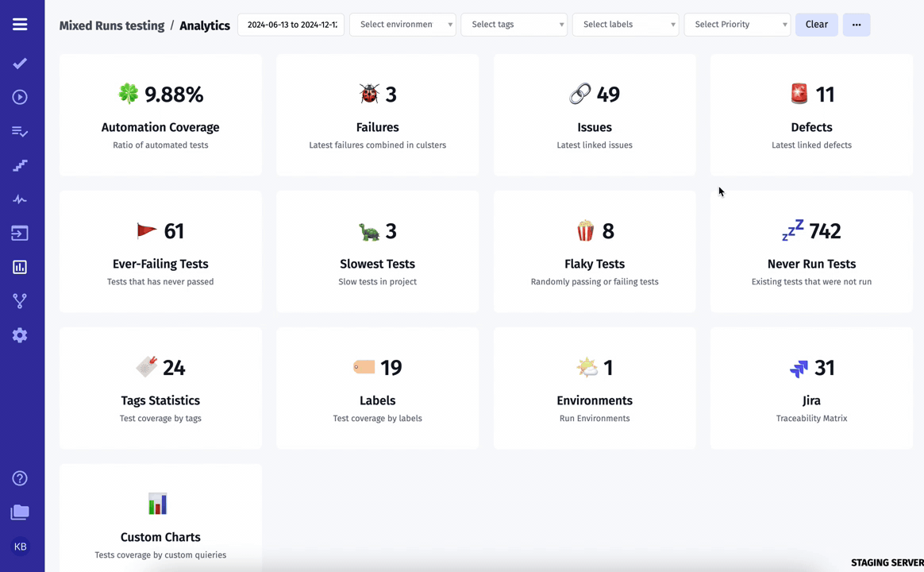Viewport: 924px width, 572px height.
Task: Expand the Select Priority dropdown
Action: coord(737,25)
